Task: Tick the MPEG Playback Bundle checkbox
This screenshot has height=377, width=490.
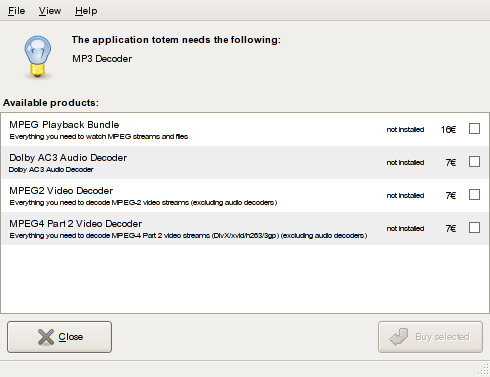Action: (x=474, y=128)
